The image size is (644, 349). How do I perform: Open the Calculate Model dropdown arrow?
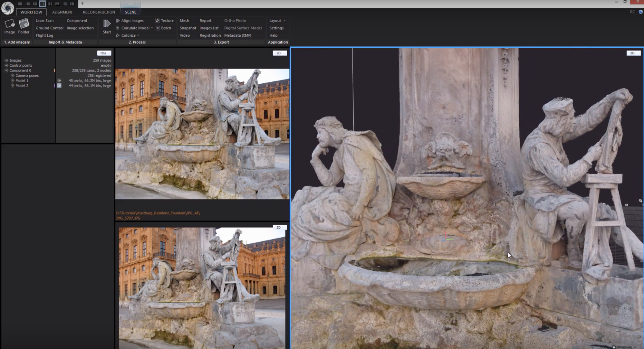(x=152, y=28)
